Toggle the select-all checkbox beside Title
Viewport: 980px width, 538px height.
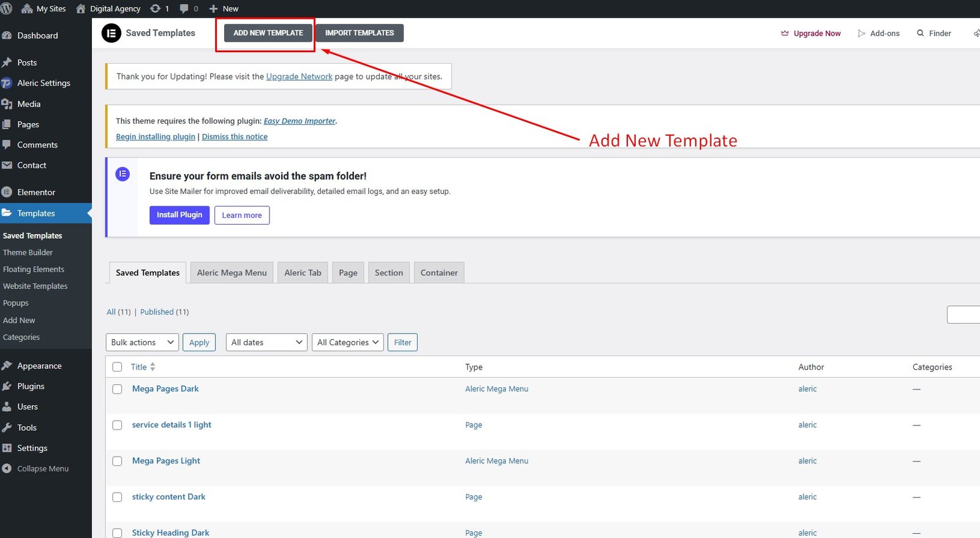coord(117,367)
